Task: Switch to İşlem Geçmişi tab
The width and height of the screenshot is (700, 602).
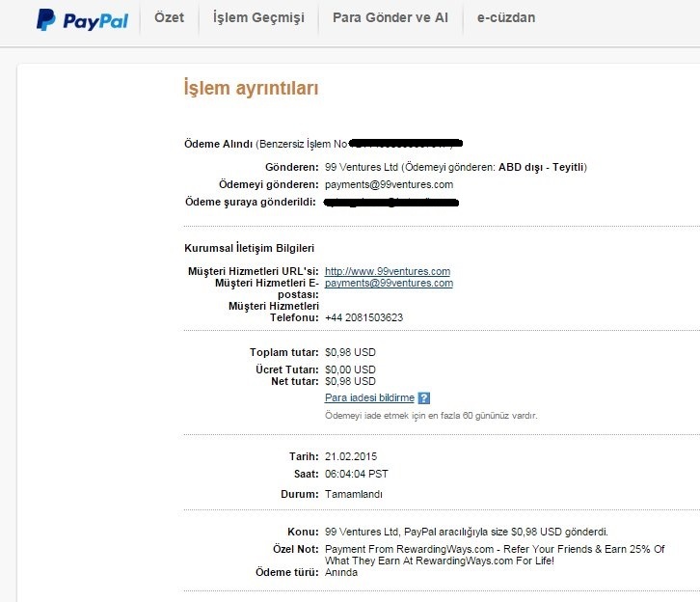Action: point(259,18)
